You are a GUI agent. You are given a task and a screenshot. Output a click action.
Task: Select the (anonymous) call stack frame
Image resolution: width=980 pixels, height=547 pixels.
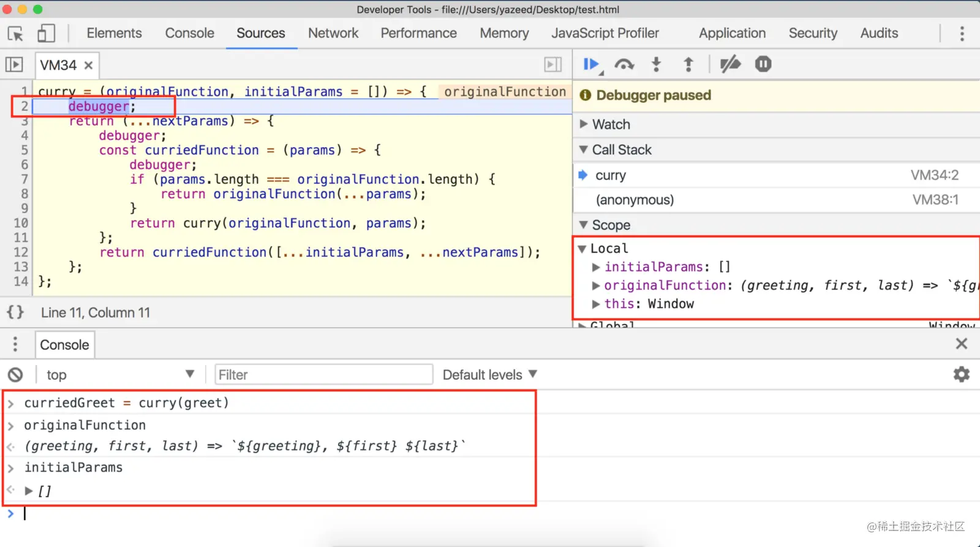coord(635,200)
